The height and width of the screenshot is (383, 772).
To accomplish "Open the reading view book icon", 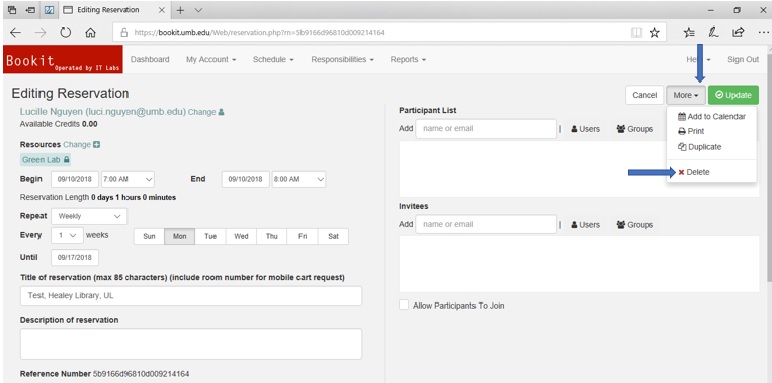I will coord(637,33).
